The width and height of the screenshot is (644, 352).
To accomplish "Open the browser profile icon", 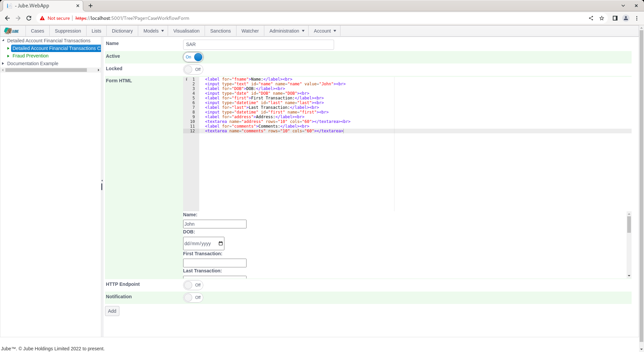I will (626, 18).
